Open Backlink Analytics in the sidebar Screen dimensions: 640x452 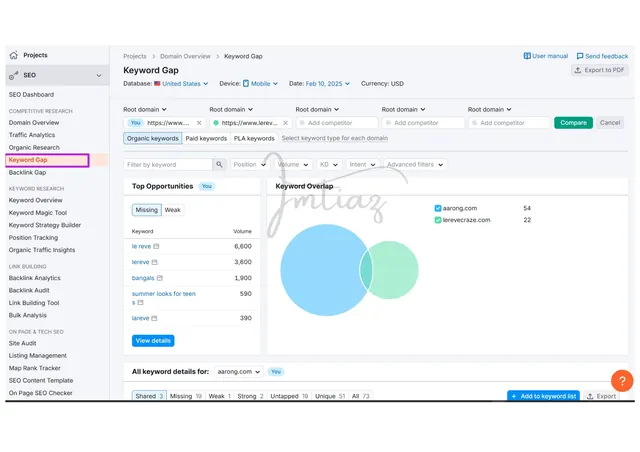tap(34, 278)
